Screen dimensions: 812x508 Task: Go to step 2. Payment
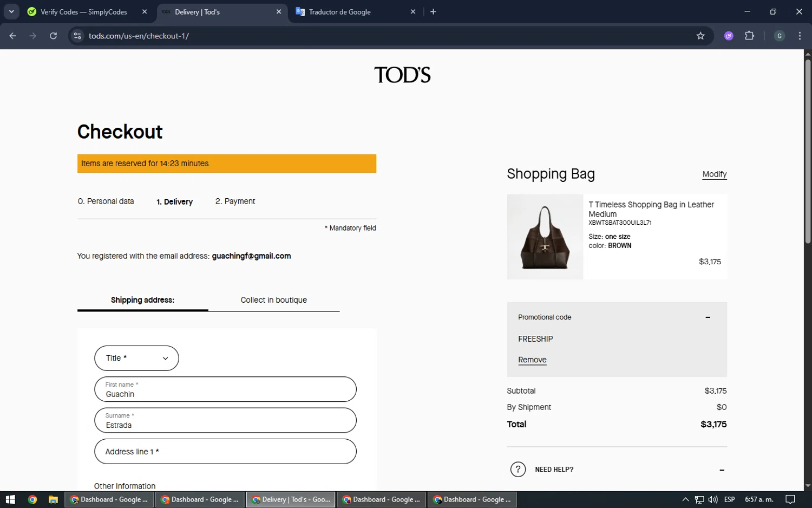[x=235, y=201]
